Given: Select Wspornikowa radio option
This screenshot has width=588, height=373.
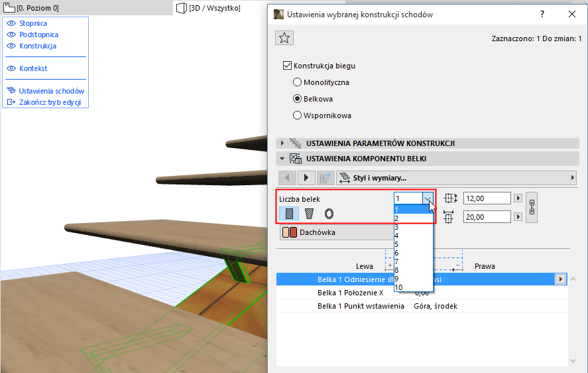Looking at the screenshot, I should (x=297, y=115).
